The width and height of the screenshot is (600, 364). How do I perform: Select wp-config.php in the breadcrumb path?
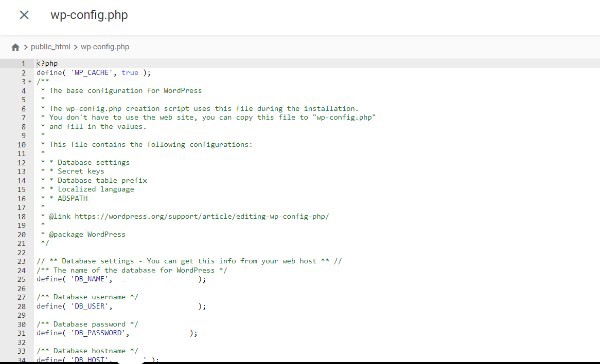coord(104,47)
